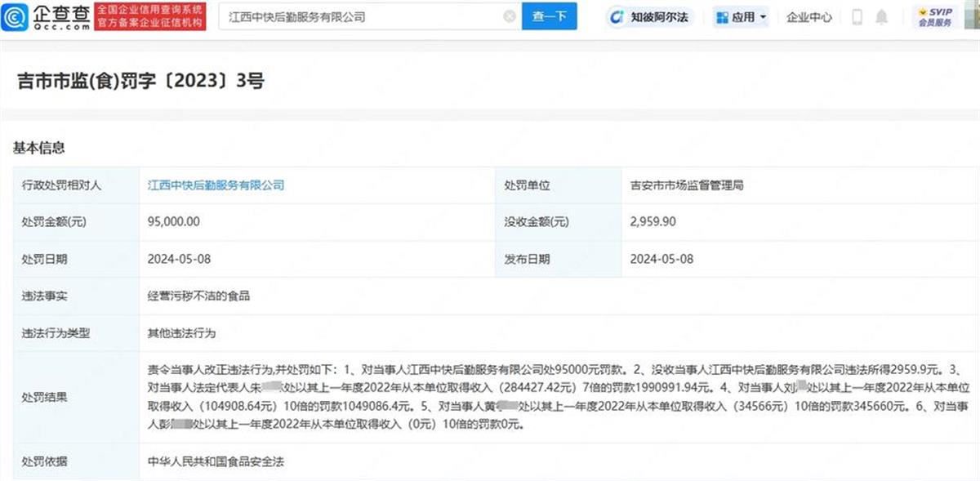This screenshot has height=481, width=980.
Task: Open 知彼阿尔法 from the header
Action: coord(649,16)
